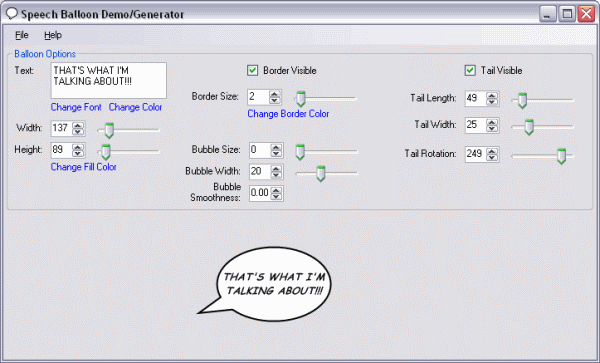Screen dimensions: 600x363
Task: Click the Tail Width value field
Action: pos(476,125)
